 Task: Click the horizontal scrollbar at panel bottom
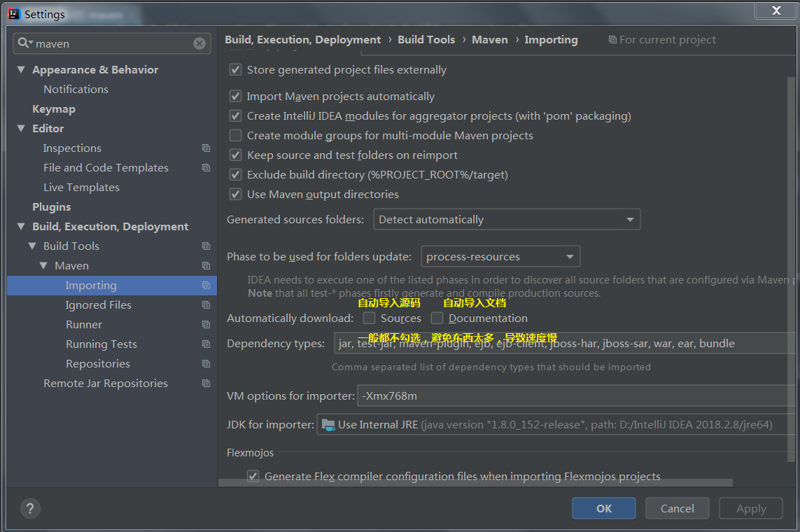475,482
